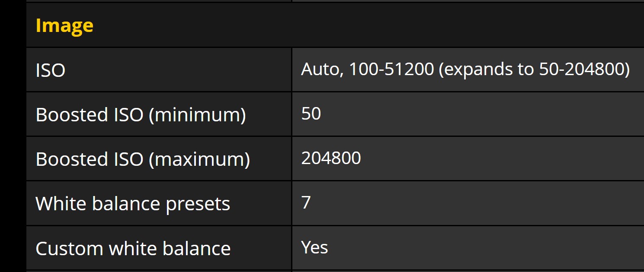Select the value "50" for Boosted ISO minimum
Viewport: 644px width, 272px height.
(x=311, y=114)
